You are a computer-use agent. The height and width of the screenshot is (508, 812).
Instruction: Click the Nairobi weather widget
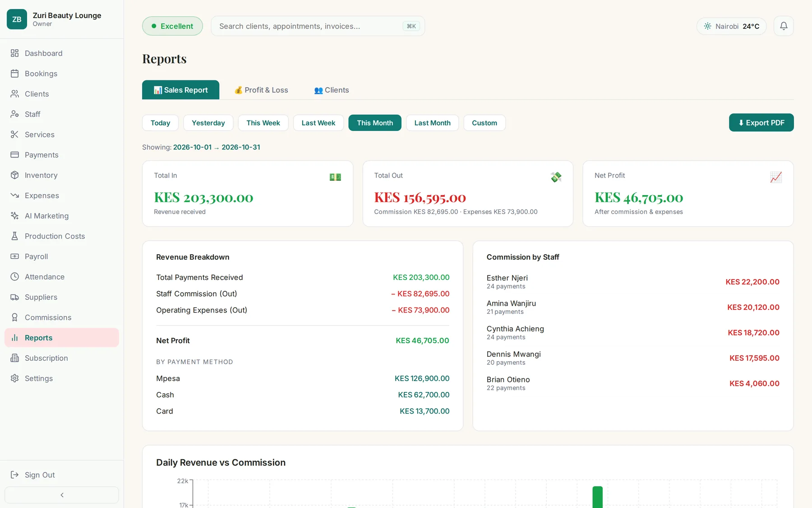pos(731,26)
